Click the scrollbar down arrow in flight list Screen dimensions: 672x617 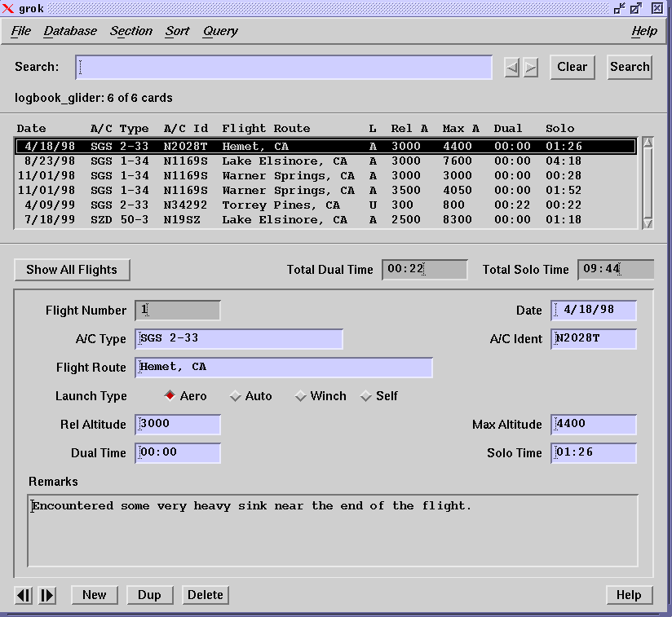[648, 224]
